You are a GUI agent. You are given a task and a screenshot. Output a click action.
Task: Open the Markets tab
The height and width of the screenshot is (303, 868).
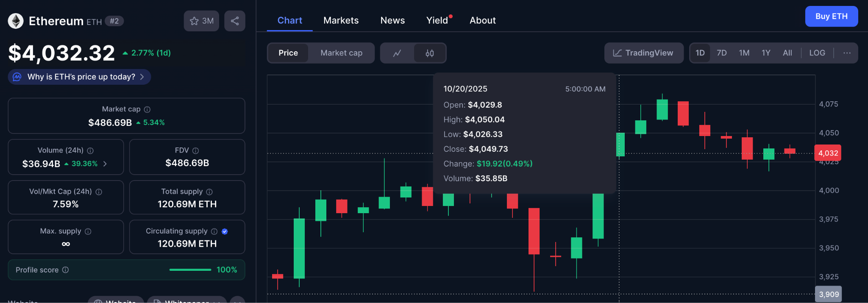(x=341, y=20)
